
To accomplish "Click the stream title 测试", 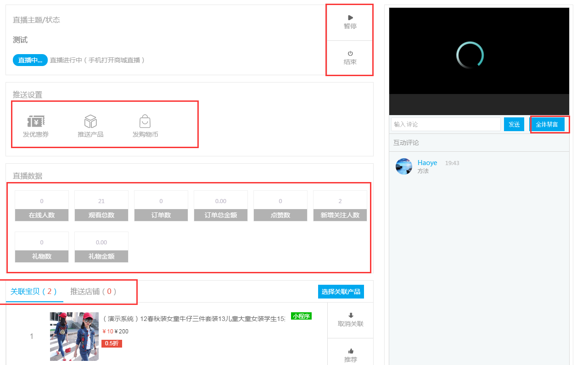I will click(20, 40).
